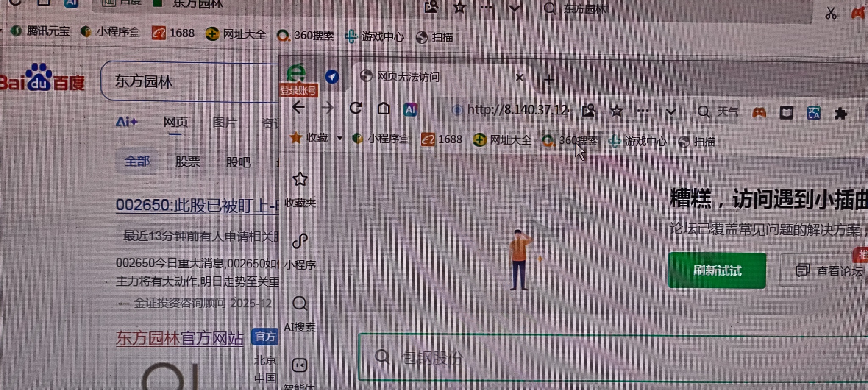Open 小程序 sidebar panel
This screenshot has height=390, width=868.
[x=300, y=252]
